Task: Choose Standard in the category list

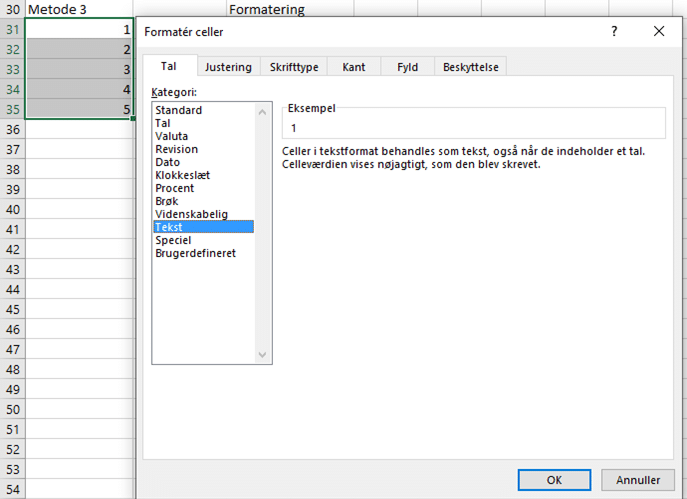Action: coord(179,110)
